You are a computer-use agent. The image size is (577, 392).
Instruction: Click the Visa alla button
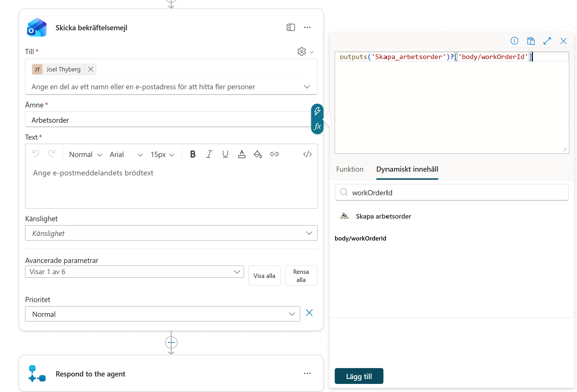coord(264,276)
